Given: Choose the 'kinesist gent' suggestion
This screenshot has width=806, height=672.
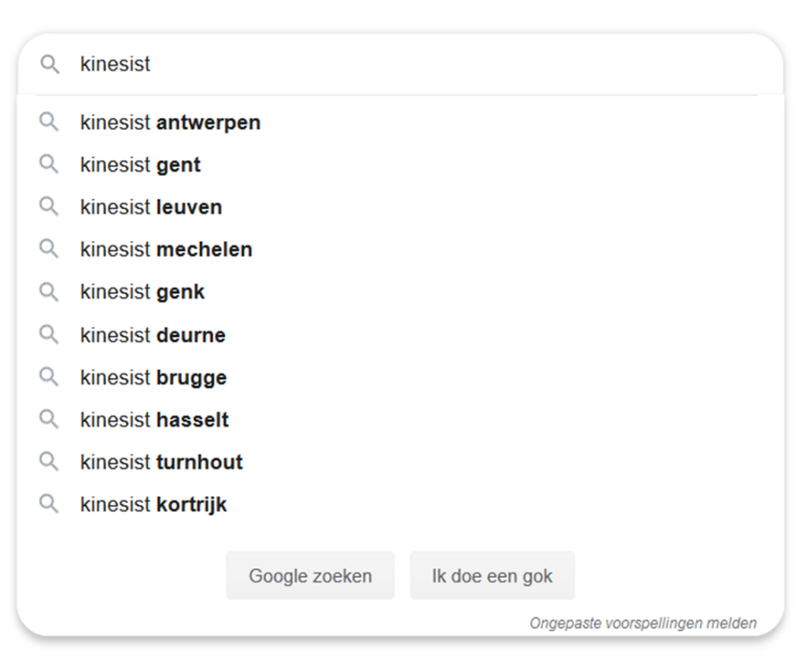Looking at the screenshot, I should pyautogui.click(x=141, y=165).
